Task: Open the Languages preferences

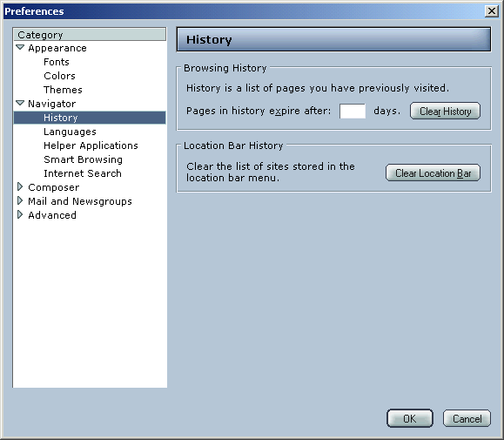Action: coord(70,132)
